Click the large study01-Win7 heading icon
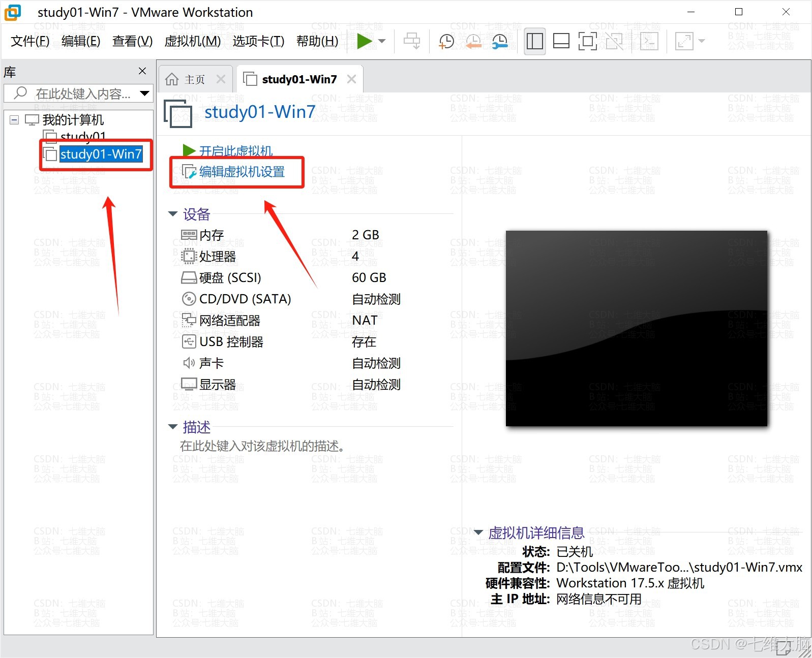Screen dimensions: 812x658 pos(178,113)
